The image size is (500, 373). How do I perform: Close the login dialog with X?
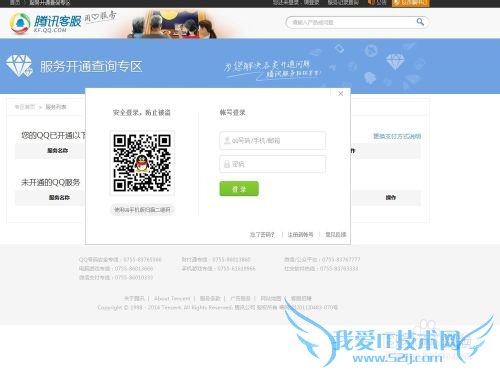pos(341,94)
